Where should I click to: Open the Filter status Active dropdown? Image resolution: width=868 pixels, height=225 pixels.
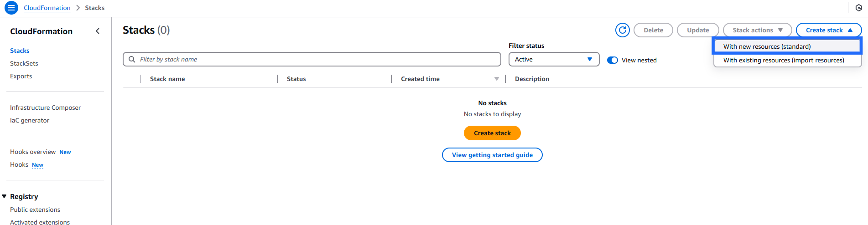(553, 59)
